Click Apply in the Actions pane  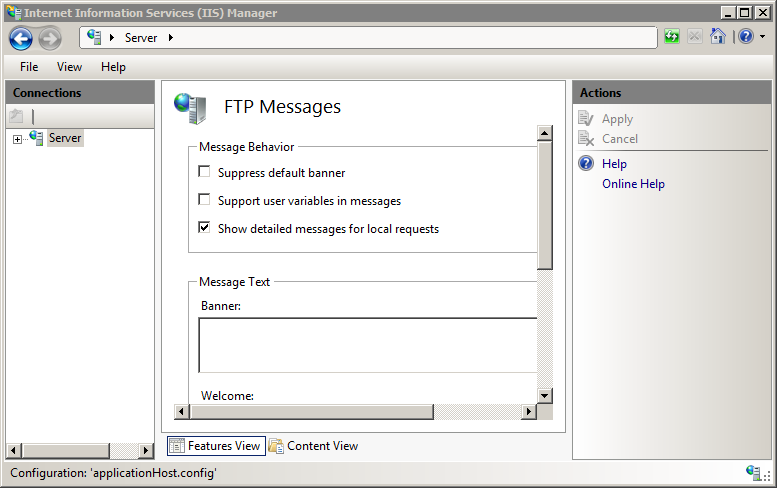[x=617, y=119]
